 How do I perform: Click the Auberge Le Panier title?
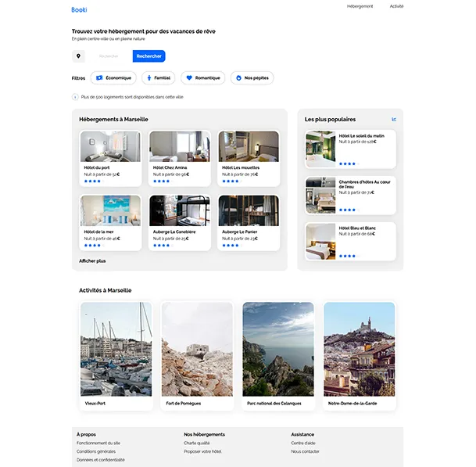click(x=239, y=232)
